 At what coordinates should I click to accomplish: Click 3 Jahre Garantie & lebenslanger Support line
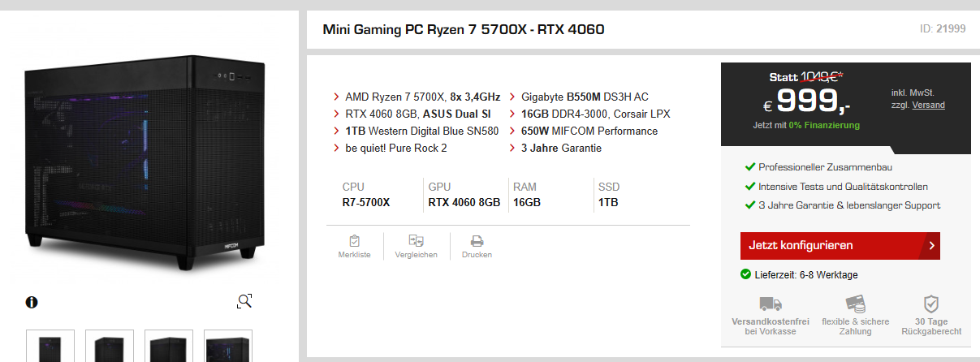pos(842,205)
